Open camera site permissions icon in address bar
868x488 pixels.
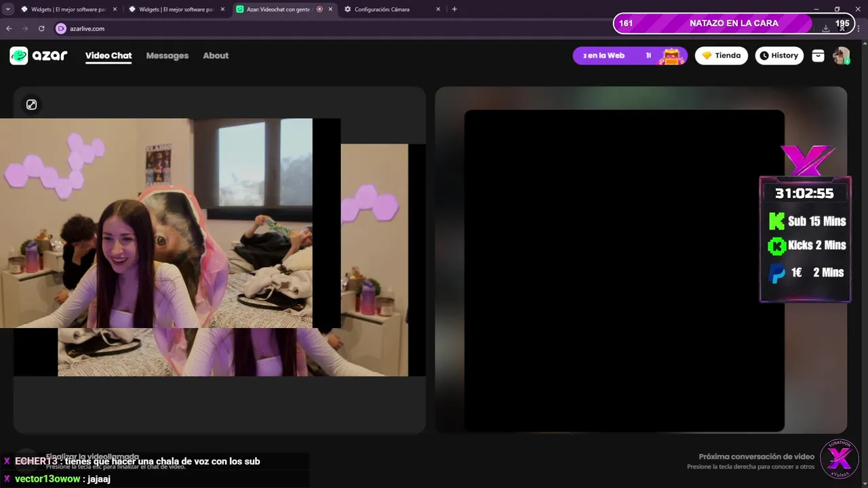[x=60, y=28]
